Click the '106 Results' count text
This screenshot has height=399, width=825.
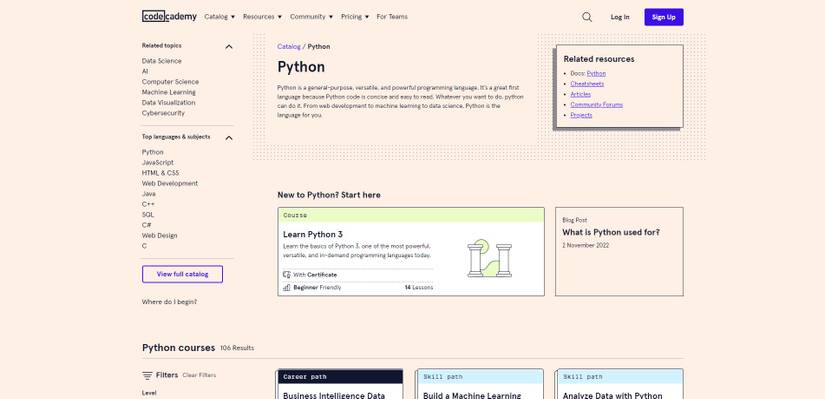[x=237, y=348]
